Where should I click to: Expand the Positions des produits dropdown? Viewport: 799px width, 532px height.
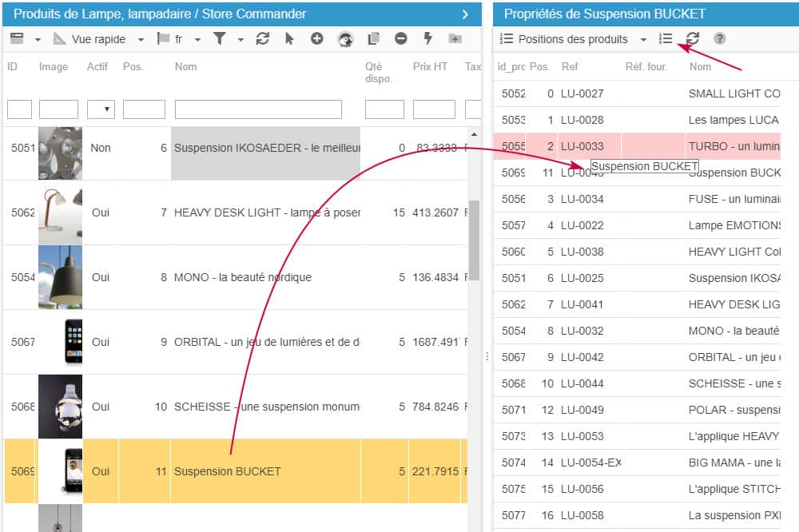point(643,39)
